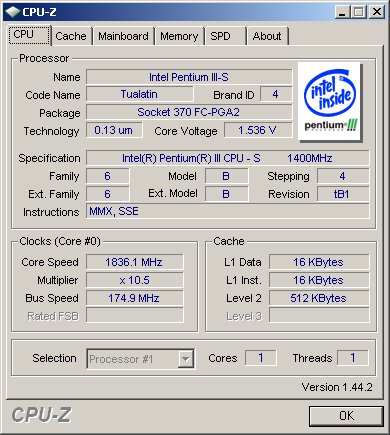The height and width of the screenshot is (435, 390).
Task: Click the CPU-Z title bar app icon
Action: pyautogui.click(x=13, y=12)
